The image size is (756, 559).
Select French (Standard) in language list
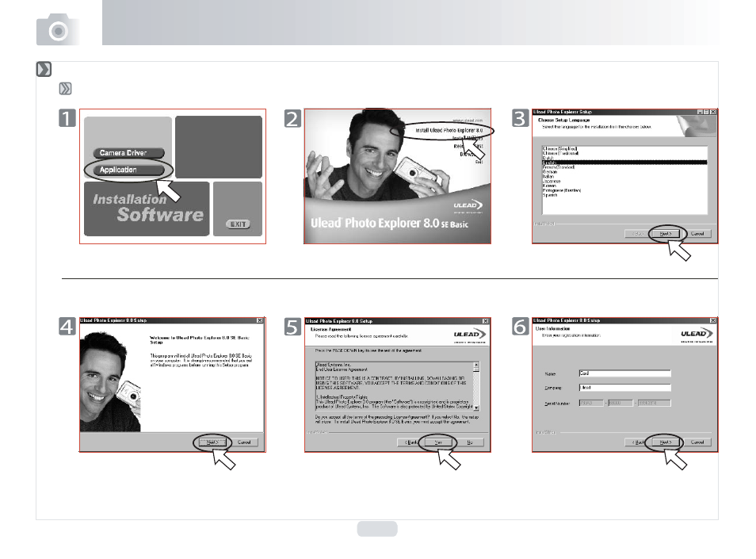[x=559, y=167]
